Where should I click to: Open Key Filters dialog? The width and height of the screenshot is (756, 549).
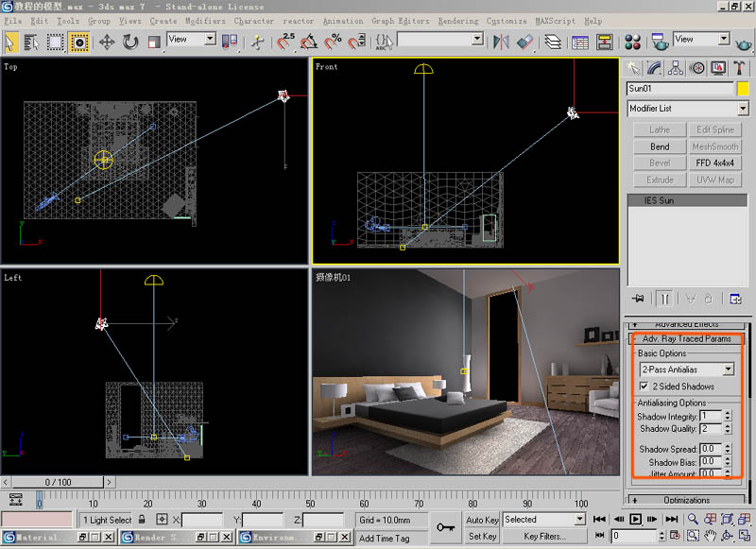click(545, 536)
